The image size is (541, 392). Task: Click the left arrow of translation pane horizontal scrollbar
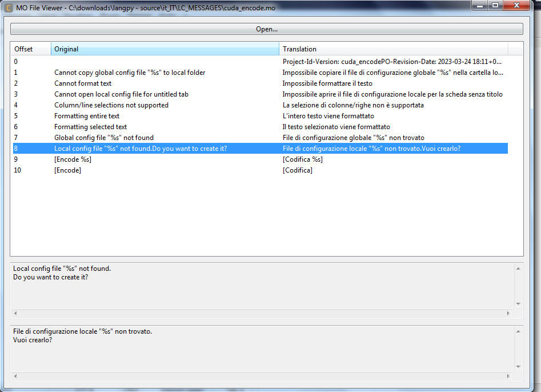click(14, 376)
